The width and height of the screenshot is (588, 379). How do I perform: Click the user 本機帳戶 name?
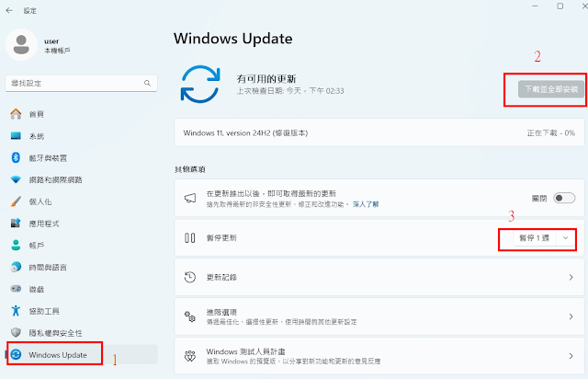tap(57, 45)
